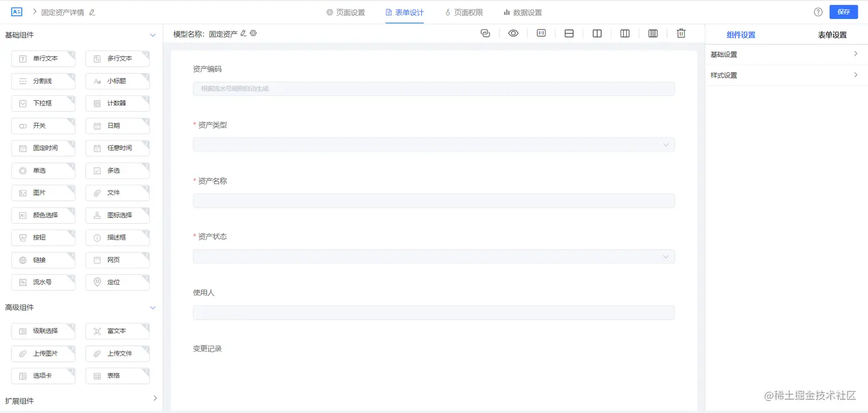Select the single-row split layout icon
The height and width of the screenshot is (413, 868).
(569, 33)
